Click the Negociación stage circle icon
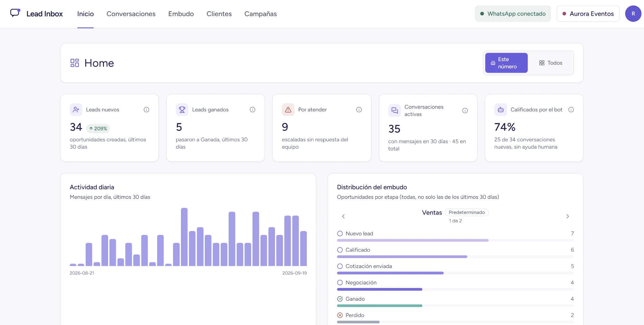The height and width of the screenshot is (325, 644). tap(340, 283)
